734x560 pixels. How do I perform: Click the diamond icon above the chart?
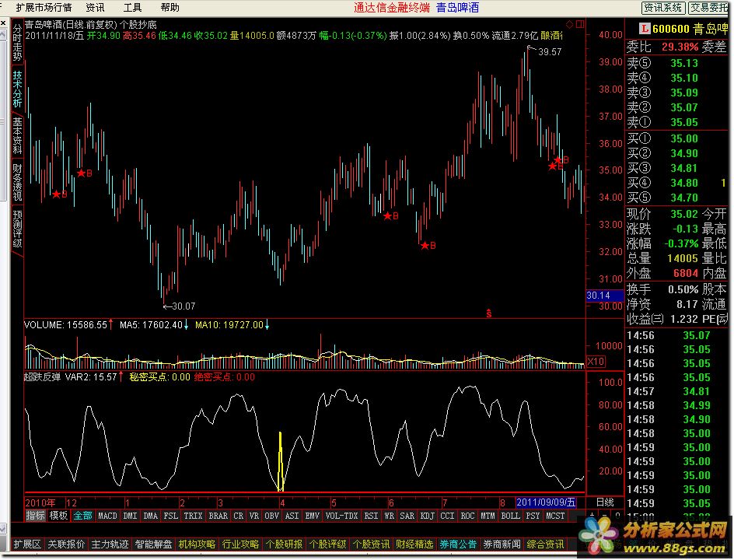click(569, 24)
